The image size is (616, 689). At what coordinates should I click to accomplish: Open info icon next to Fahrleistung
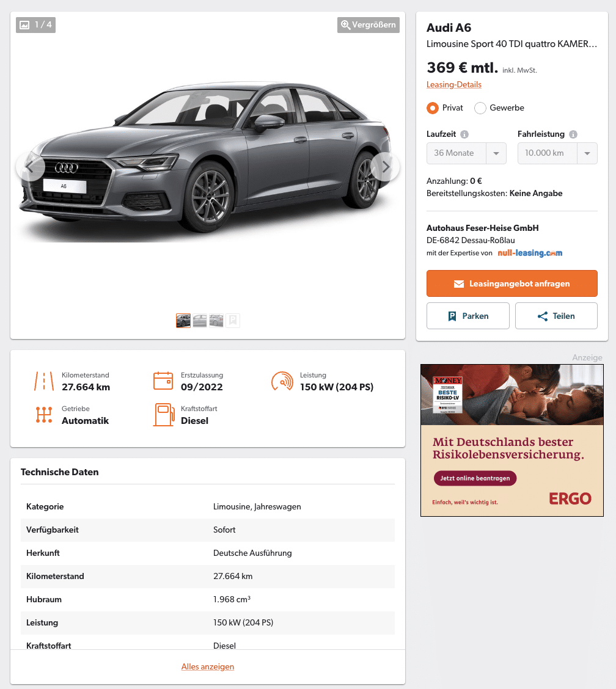click(x=573, y=134)
